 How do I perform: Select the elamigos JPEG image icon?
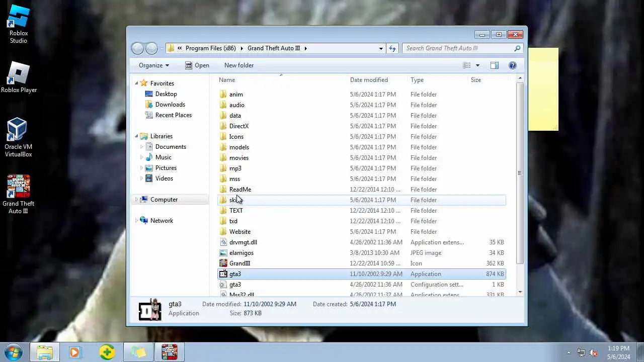point(223,253)
